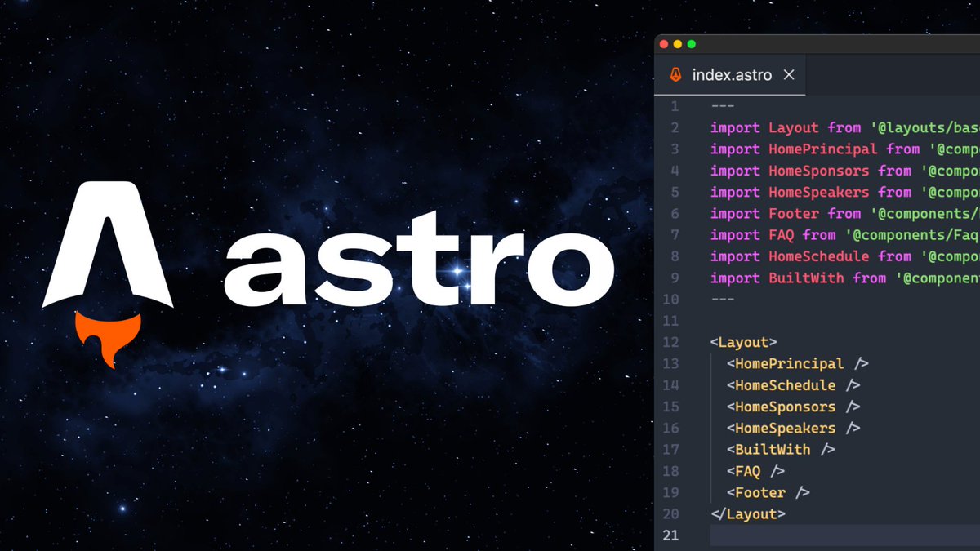The height and width of the screenshot is (551, 980).
Task: Click the "import FAQ from" line
Action: point(845,235)
